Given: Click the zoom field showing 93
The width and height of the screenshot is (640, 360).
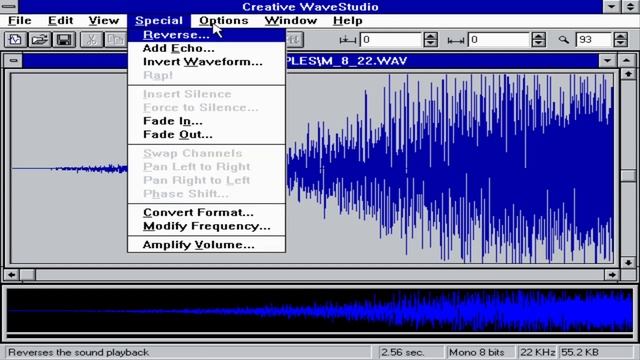Looking at the screenshot, I should point(594,40).
